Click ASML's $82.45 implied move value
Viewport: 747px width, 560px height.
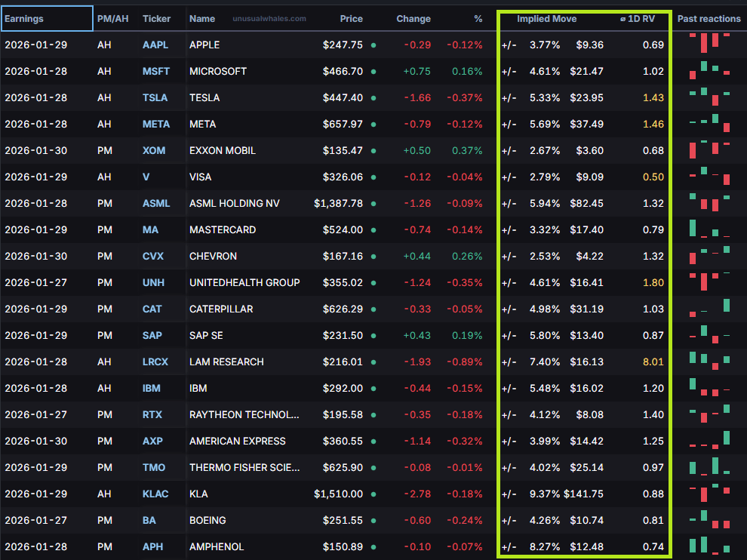pyautogui.click(x=586, y=204)
